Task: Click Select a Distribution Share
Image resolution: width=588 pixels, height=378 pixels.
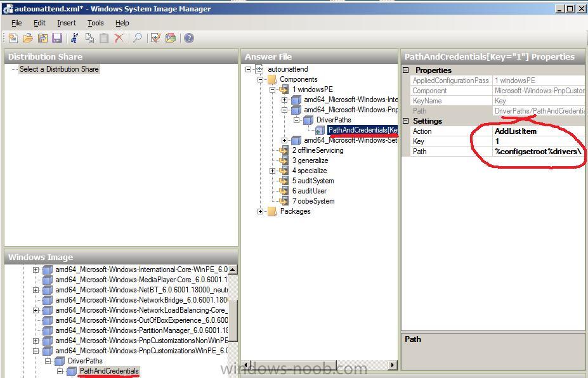Action: coord(59,69)
